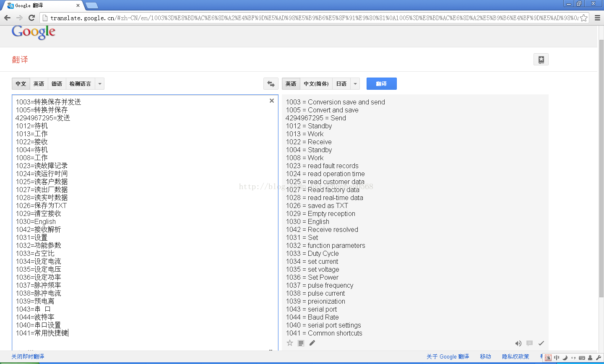Click translated line '1003 = Conversion save and send'
Viewport: 604px width, 364px height.
tap(336, 102)
